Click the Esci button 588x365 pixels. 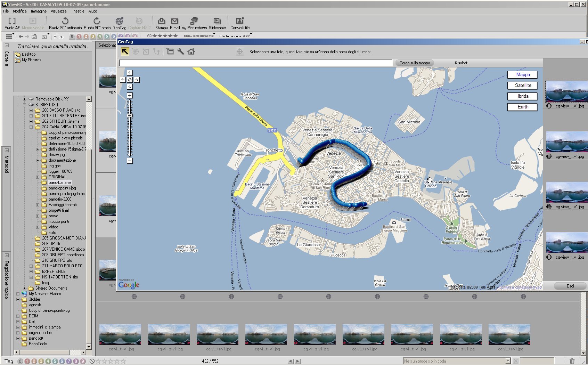(x=570, y=286)
